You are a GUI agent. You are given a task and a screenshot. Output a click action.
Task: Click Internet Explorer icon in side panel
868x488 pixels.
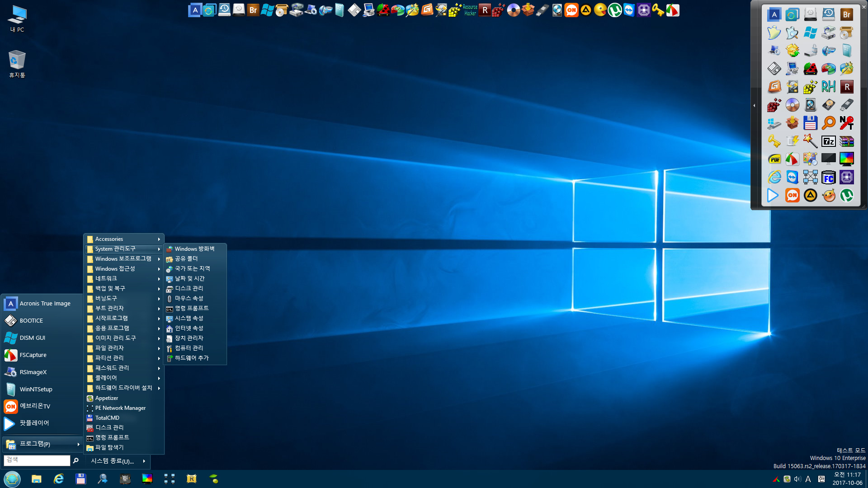(x=774, y=178)
